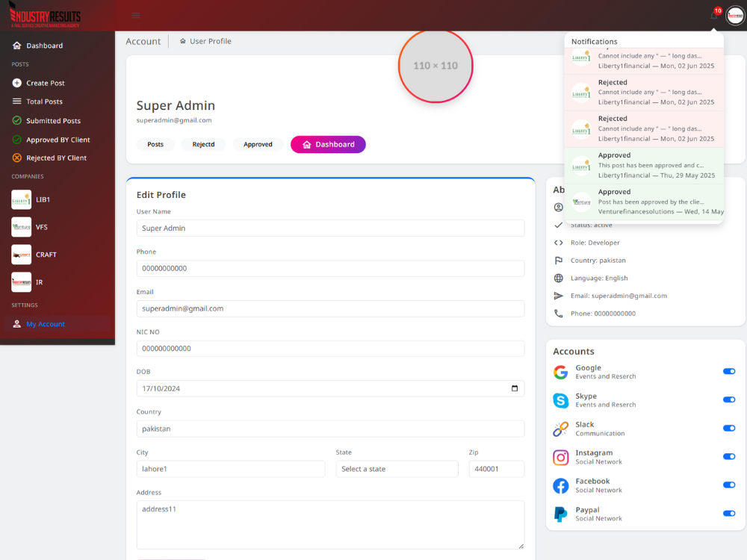The width and height of the screenshot is (747, 560).
Task: Toggle the Skype account switch
Action: (729, 399)
